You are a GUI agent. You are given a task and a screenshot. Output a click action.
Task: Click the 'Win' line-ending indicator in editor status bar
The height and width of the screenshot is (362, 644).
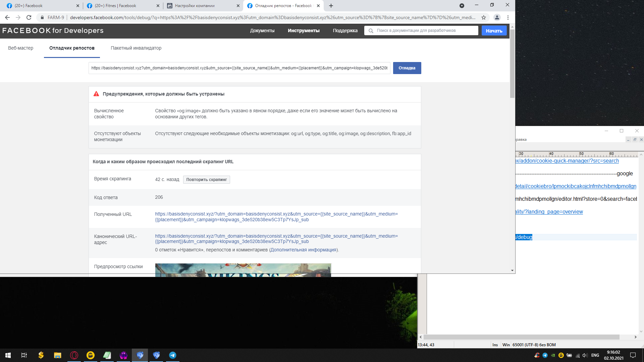point(506,345)
